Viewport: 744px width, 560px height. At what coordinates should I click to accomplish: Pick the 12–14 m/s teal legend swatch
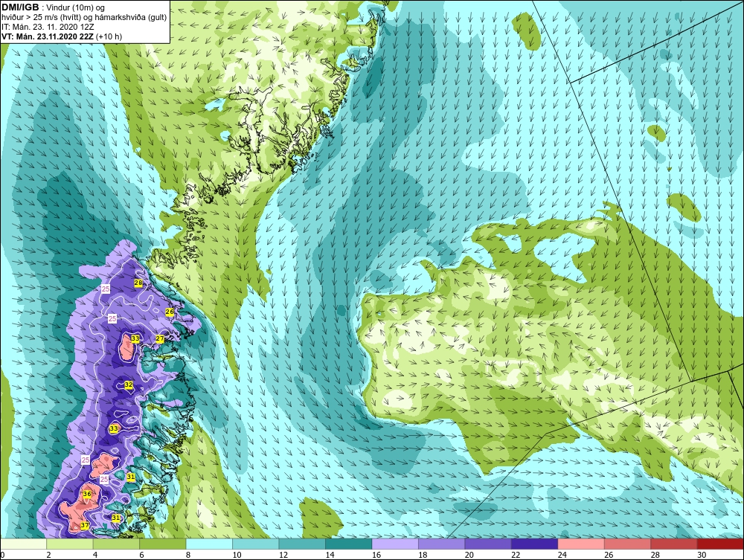pyautogui.click(x=302, y=544)
